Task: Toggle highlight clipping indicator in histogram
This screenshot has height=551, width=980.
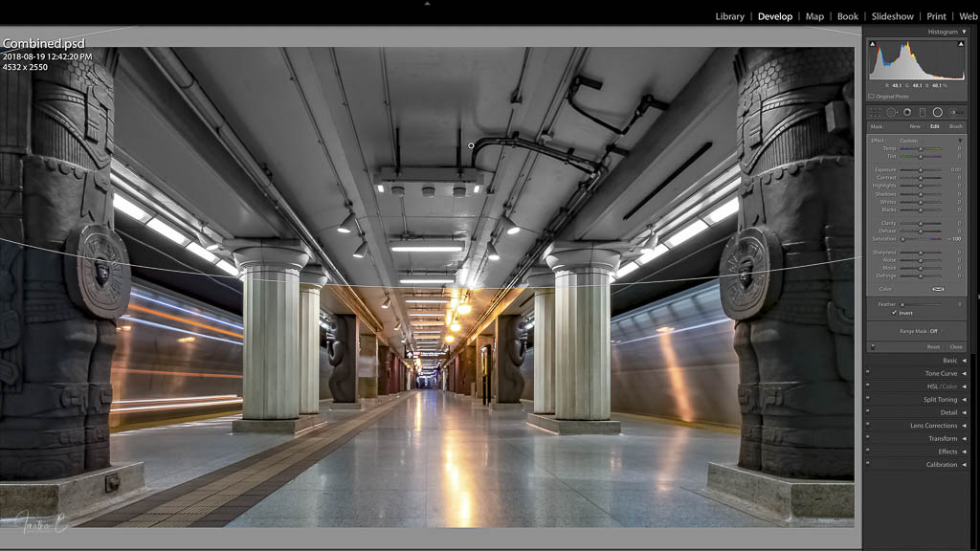Action: click(962, 44)
